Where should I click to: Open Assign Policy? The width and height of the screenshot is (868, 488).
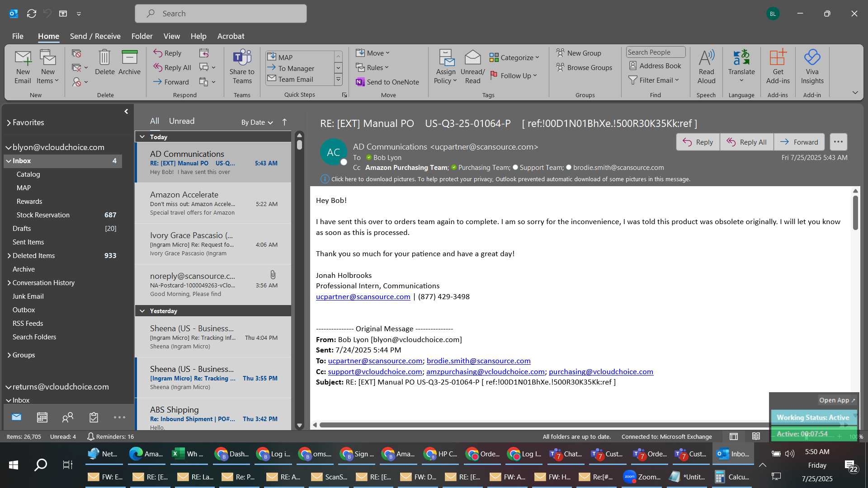[446, 67]
